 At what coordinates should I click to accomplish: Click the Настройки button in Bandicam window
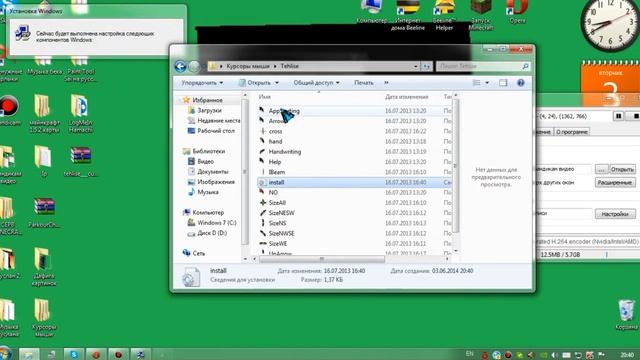pos(615,214)
